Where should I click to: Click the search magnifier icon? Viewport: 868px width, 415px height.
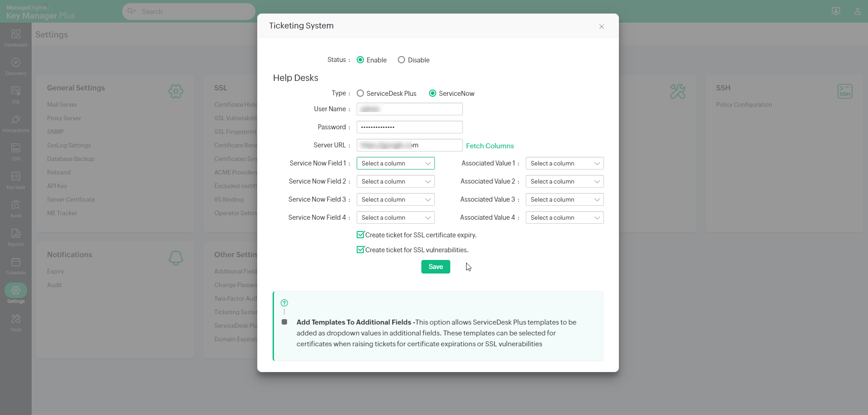tap(131, 11)
